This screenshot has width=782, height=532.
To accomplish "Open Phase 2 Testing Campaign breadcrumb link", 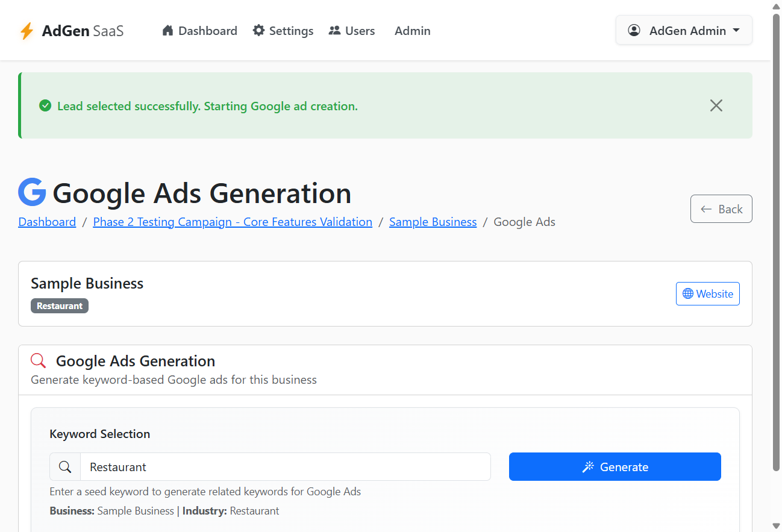I will tap(233, 222).
